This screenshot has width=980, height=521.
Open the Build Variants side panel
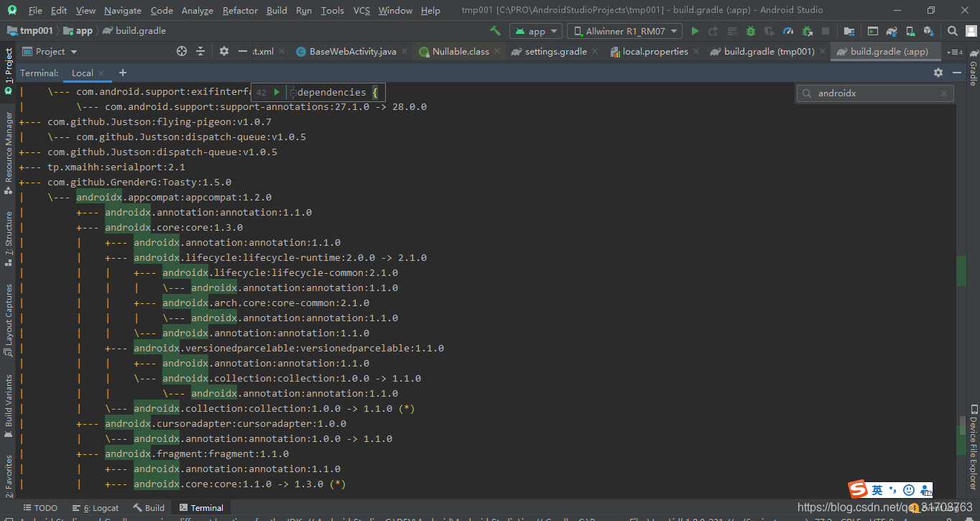click(9, 406)
